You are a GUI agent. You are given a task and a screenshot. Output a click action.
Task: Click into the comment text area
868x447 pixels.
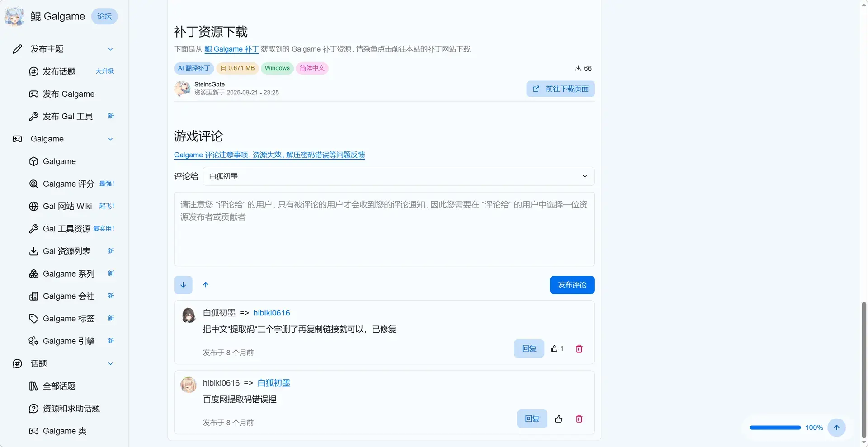tap(384, 229)
